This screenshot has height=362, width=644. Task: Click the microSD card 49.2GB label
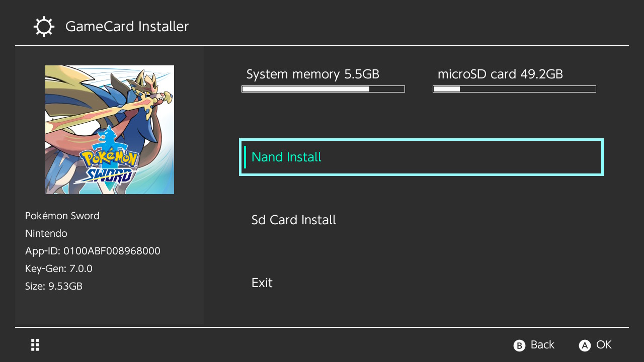tap(500, 74)
